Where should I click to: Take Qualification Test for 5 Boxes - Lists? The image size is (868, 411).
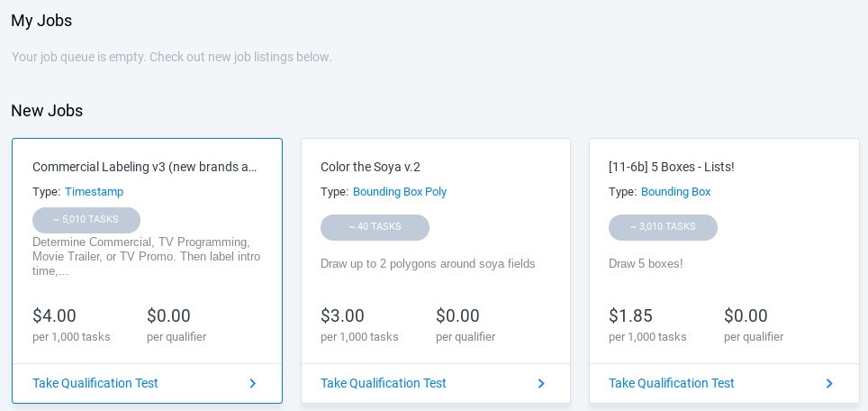pos(672,383)
